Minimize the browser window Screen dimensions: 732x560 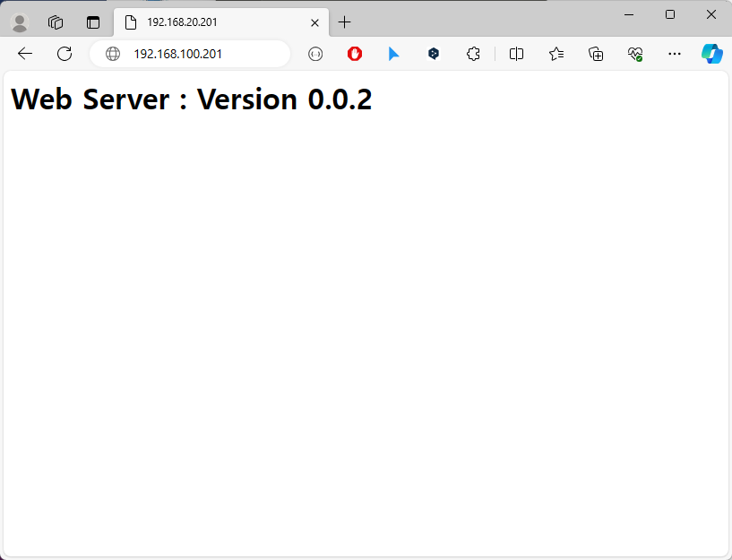point(629,15)
